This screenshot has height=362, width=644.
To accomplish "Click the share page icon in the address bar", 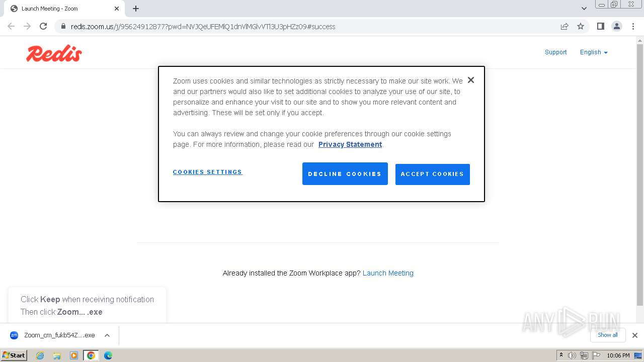I will 565,26.
